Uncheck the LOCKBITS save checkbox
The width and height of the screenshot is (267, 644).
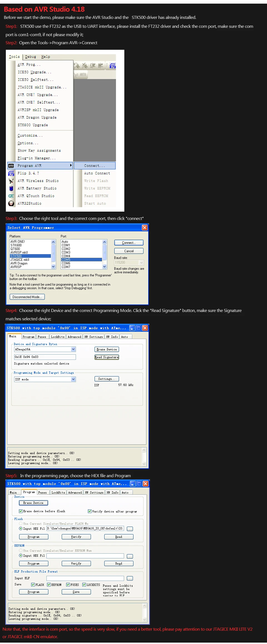[x=84, y=585]
